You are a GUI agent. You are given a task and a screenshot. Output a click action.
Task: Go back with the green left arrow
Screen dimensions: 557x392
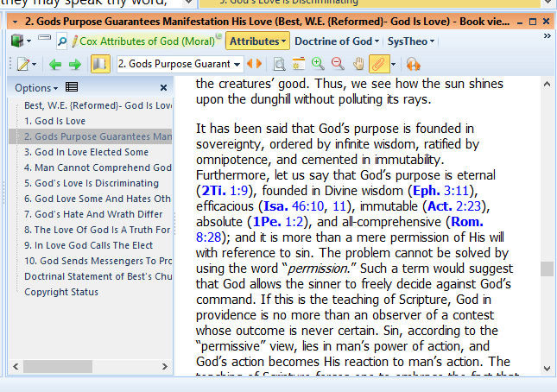pos(55,64)
